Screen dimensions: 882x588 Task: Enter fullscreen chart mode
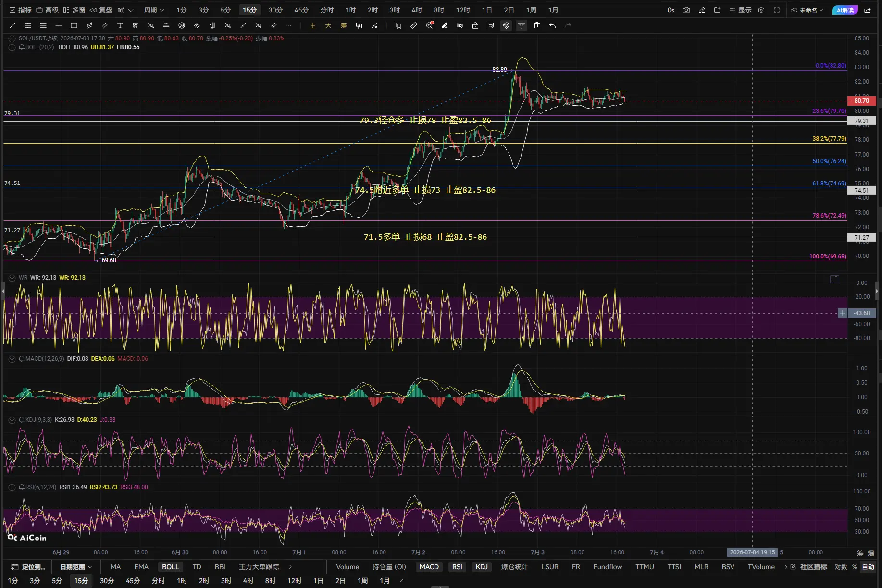coord(777,10)
